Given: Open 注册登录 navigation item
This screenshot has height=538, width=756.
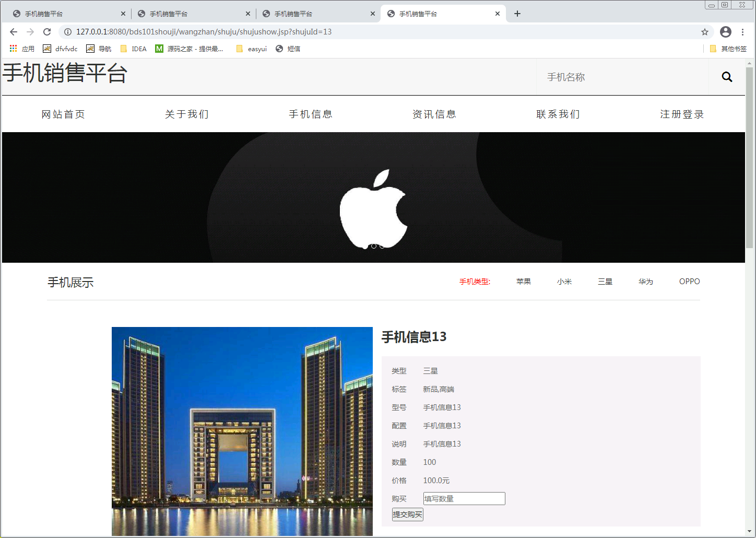Looking at the screenshot, I should click(682, 114).
